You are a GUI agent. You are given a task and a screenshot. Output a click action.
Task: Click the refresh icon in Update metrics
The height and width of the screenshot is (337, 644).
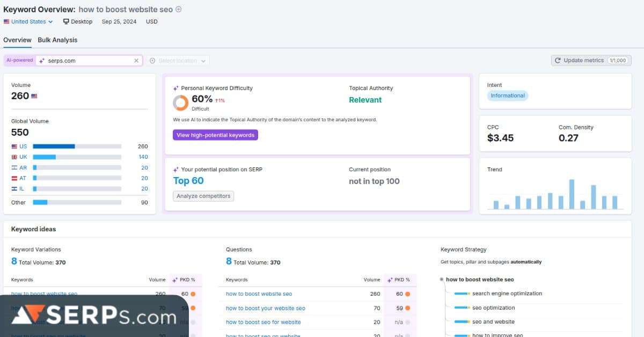pyautogui.click(x=558, y=61)
